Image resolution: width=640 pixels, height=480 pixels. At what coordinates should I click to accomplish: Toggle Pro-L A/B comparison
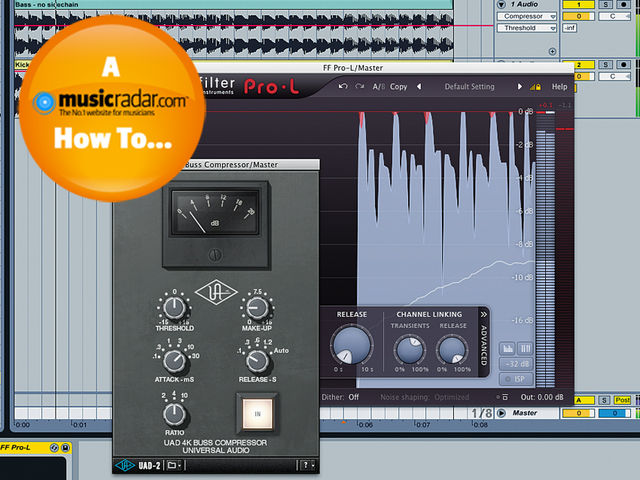point(378,87)
